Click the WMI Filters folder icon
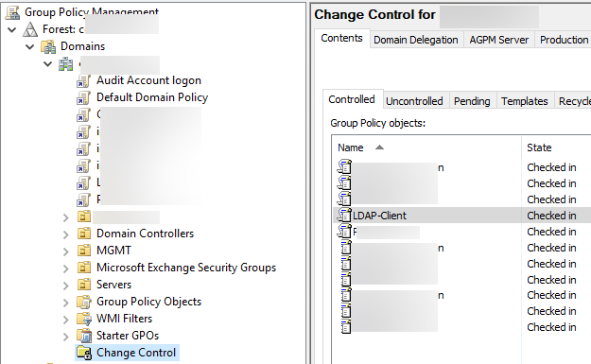Viewport: 591px width, 364px height. coord(84,319)
